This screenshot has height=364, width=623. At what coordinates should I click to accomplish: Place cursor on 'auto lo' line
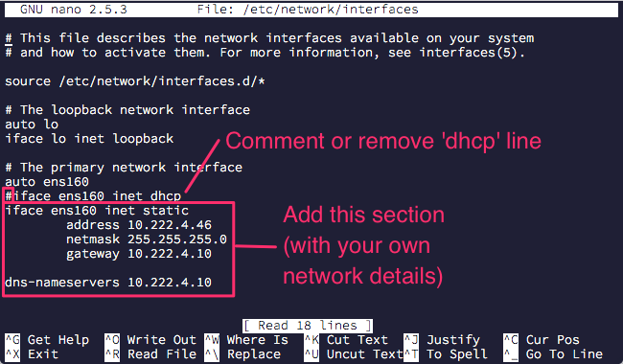[32, 125]
